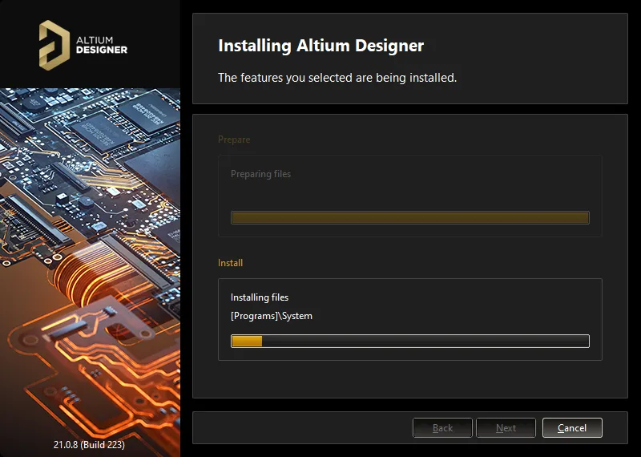Click the Install files progress bar
Viewport: 642px width, 458px height.
point(410,341)
